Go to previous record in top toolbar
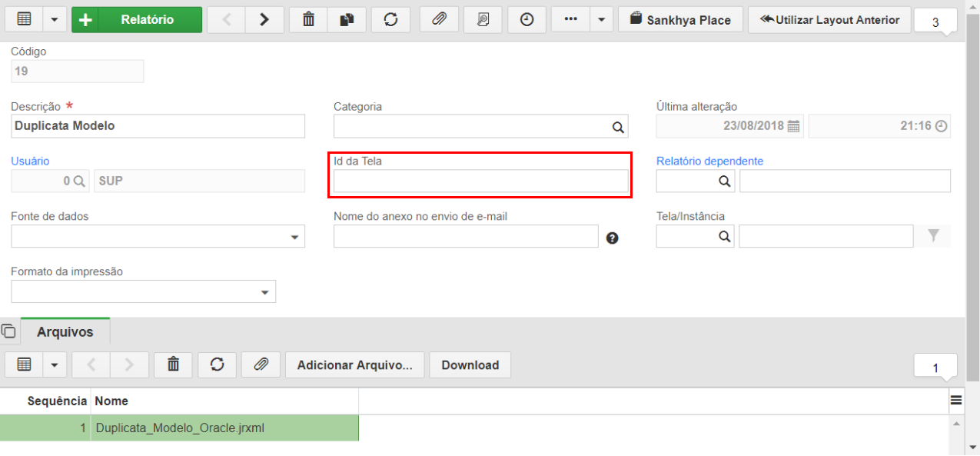Image resolution: width=980 pixels, height=456 pixels. coord(227,19)
